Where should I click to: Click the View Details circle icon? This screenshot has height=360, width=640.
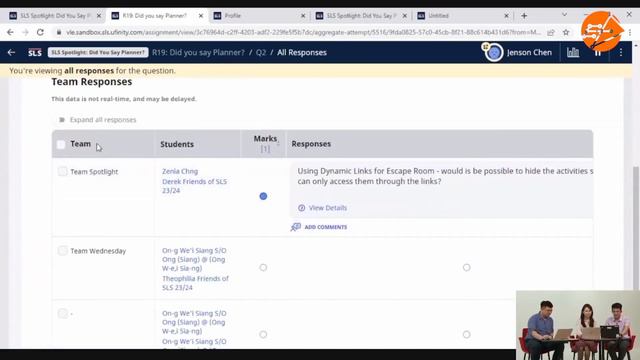[x=302, y=208]
